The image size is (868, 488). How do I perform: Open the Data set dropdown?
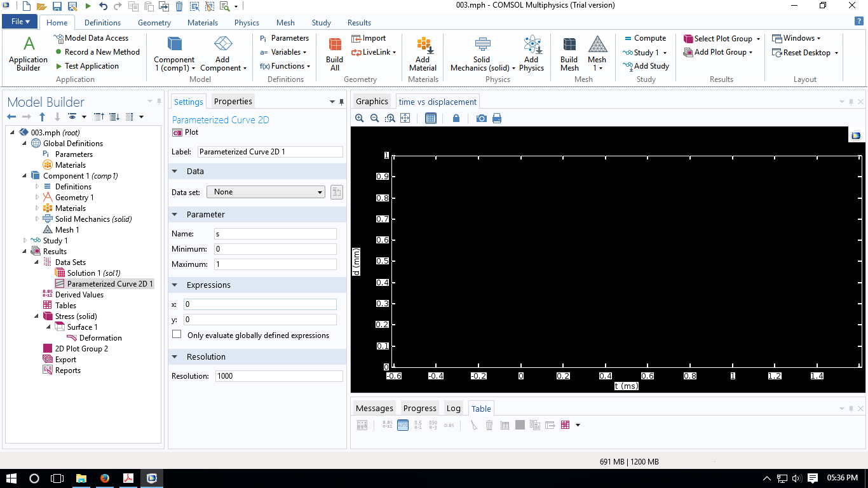(266, 192)
